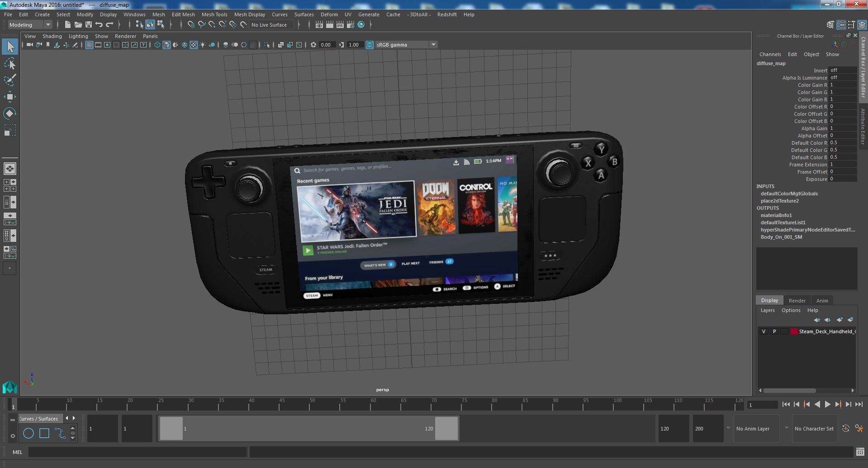Screen dimensions: 868x468
Task: Play the animation forward
Action: tap(827, 405)
